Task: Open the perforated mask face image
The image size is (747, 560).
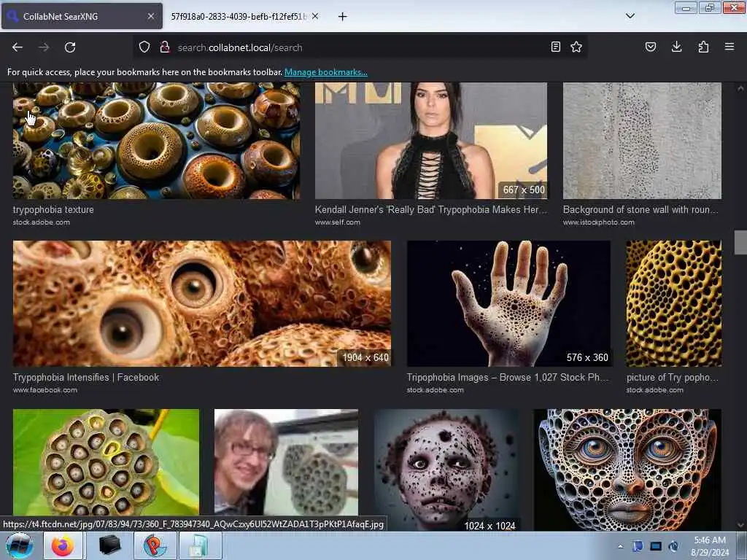Action: (627, 469)
